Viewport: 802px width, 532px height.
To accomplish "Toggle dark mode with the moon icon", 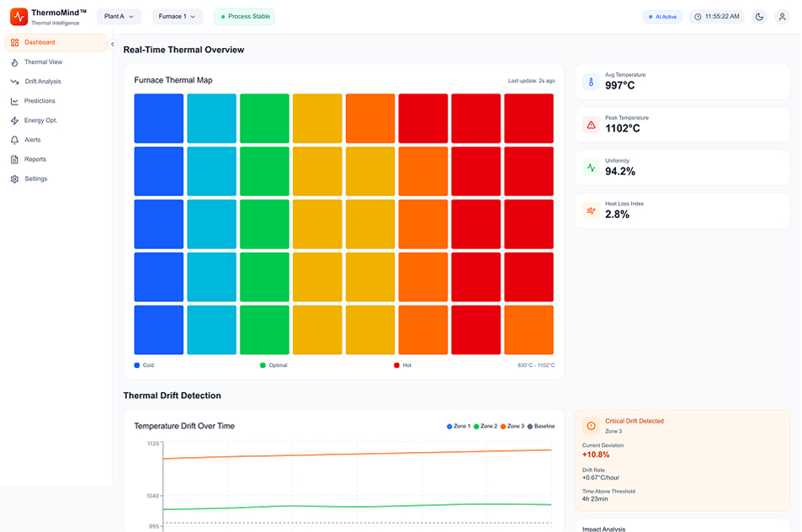I will [x=759, y=17].
